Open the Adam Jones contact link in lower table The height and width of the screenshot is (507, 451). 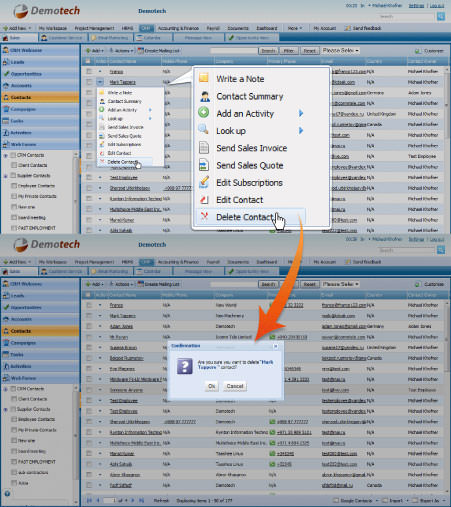tap(121, 326)
